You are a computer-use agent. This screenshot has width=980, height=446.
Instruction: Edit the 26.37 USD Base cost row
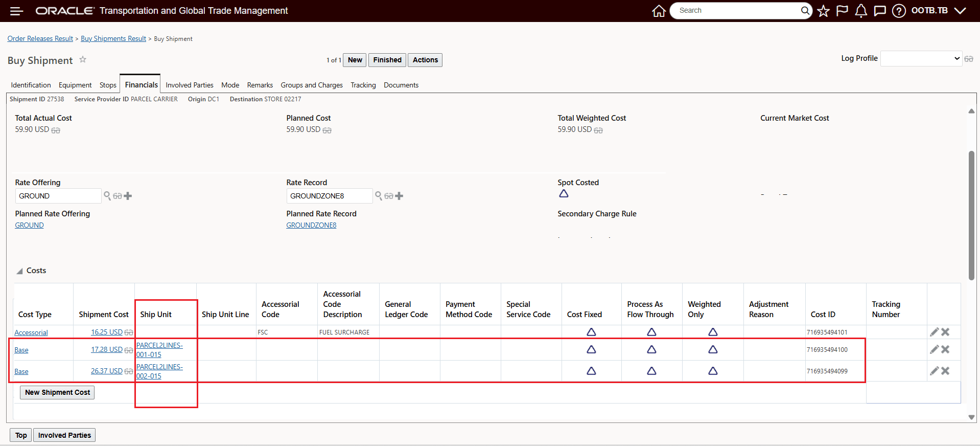(x=934, y=371)
